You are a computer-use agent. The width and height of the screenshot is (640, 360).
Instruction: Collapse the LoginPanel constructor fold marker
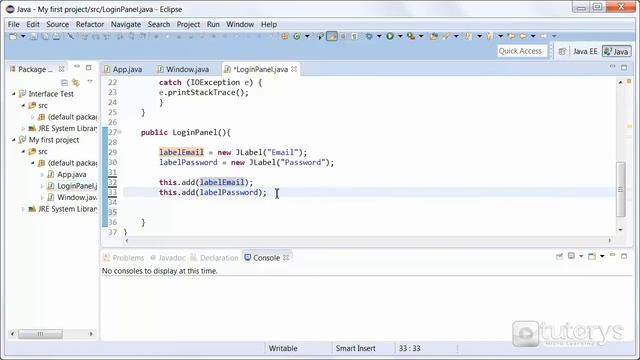pos(120,132)
